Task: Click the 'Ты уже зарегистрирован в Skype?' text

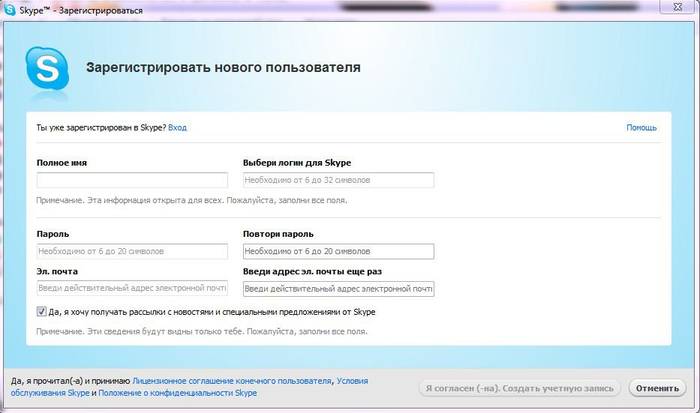Action: click(x=101, y=128)
